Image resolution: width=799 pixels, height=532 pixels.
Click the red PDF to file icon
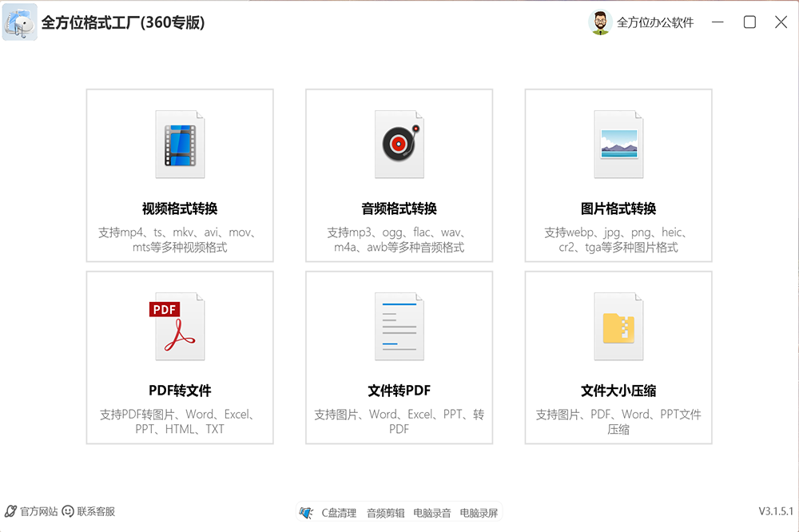pos(180,327)
